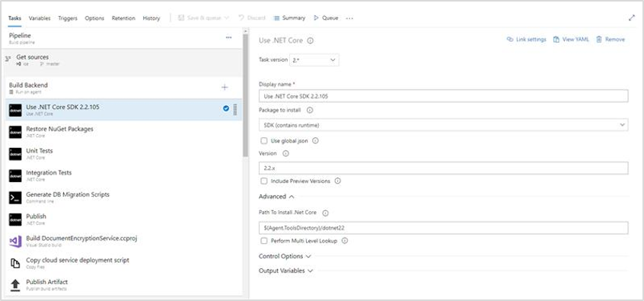The height and width of the screenshot is (301, 644).
Task: Select Copy cloud service deployment script task
Action: [x=124, y=263]
